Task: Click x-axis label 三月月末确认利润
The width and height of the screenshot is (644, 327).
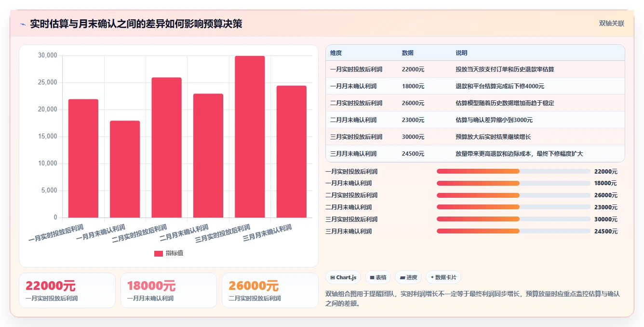Action: 268,233
